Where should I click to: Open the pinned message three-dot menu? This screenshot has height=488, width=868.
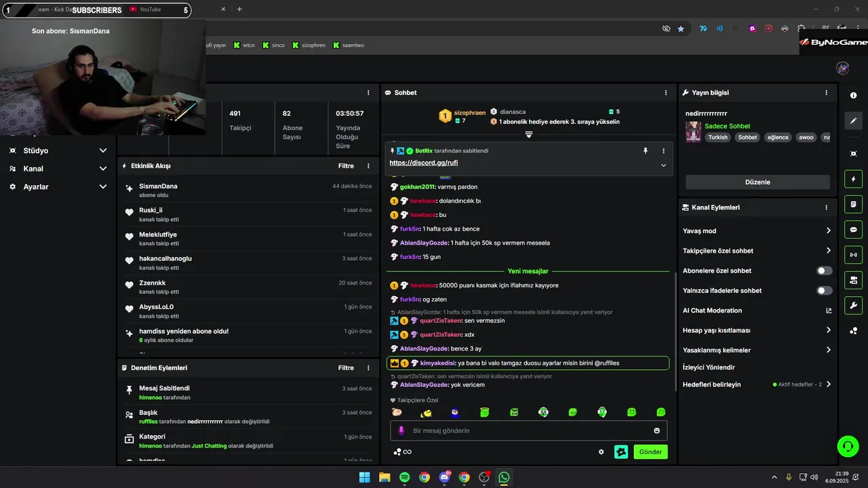tap(663, 150)
